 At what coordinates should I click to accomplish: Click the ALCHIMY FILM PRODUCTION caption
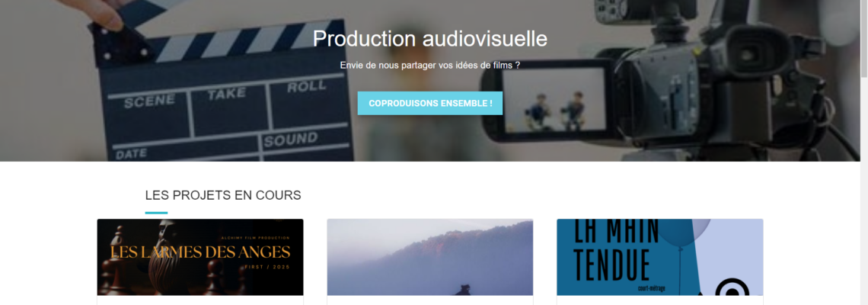click(255, 238)
